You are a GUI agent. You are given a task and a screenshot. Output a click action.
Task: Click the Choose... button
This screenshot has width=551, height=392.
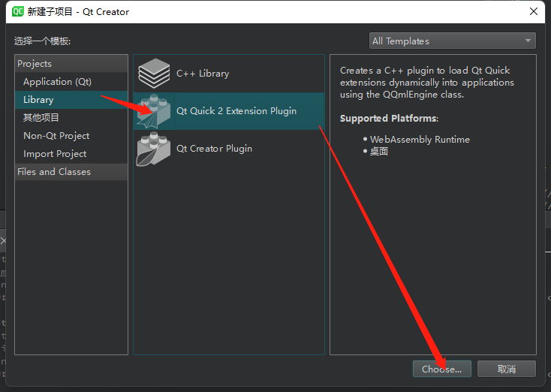click(441, 369)
